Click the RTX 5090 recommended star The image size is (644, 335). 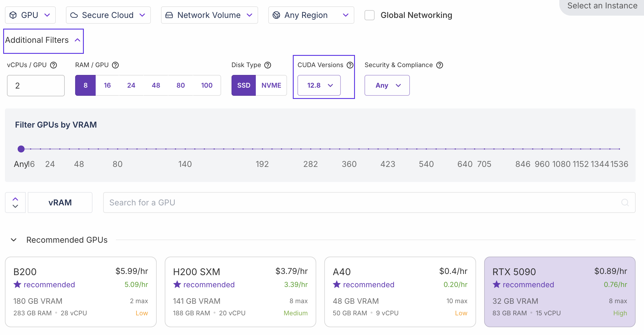496,284
